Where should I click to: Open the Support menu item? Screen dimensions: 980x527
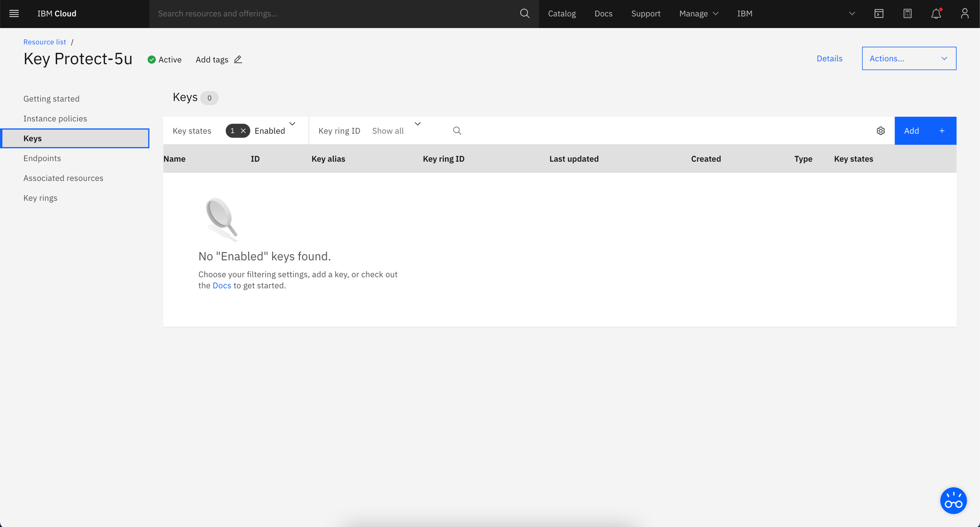pos(646,14)
